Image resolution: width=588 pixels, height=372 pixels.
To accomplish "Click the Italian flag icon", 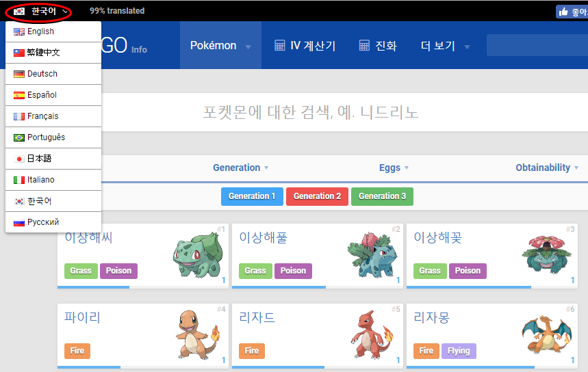I will tap(19, 181).
